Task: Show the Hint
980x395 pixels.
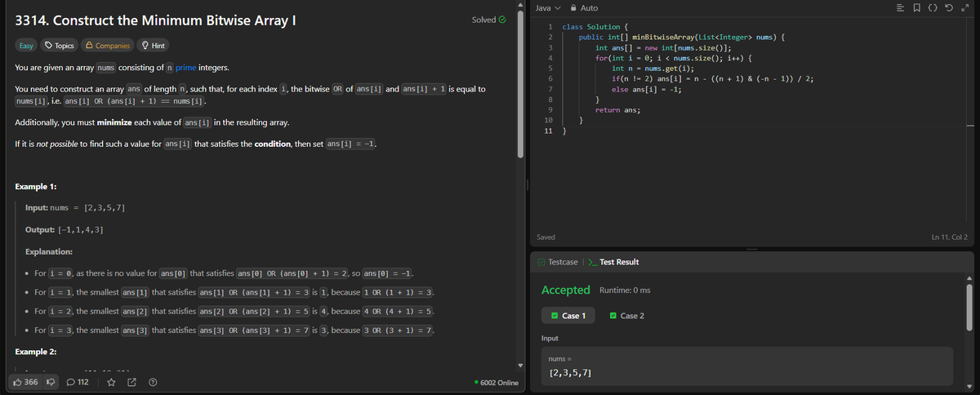Action: coord(154,46)
